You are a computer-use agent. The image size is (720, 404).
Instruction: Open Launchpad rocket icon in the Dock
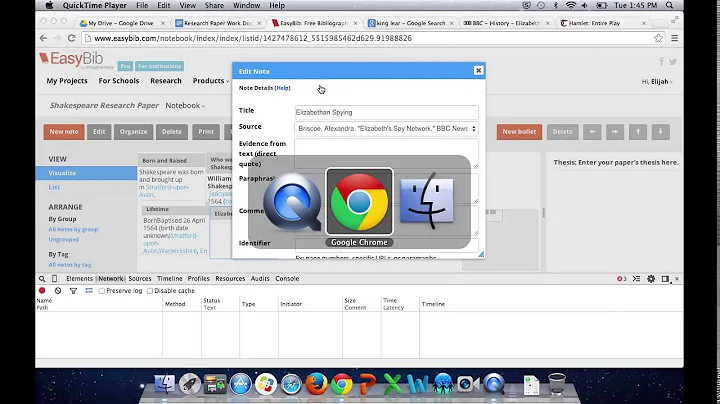pyautogui.click(x=190, y=384)
